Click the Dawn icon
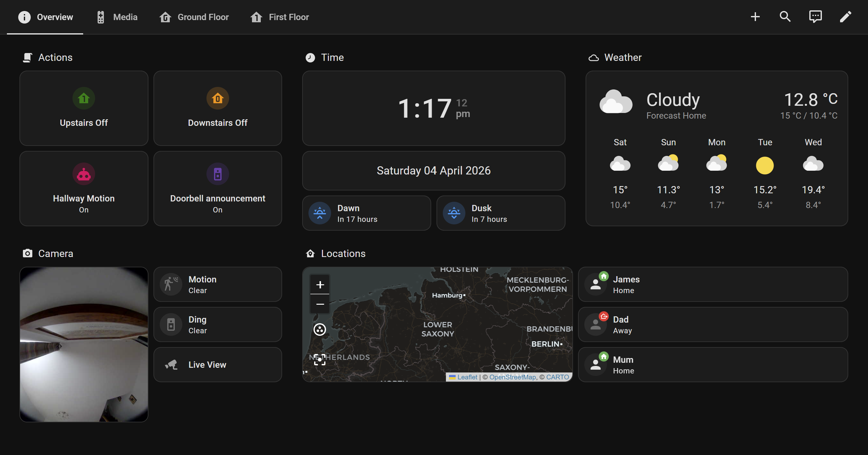The width and height of the screenshot is (868, 455). click(x=319, y=213)
